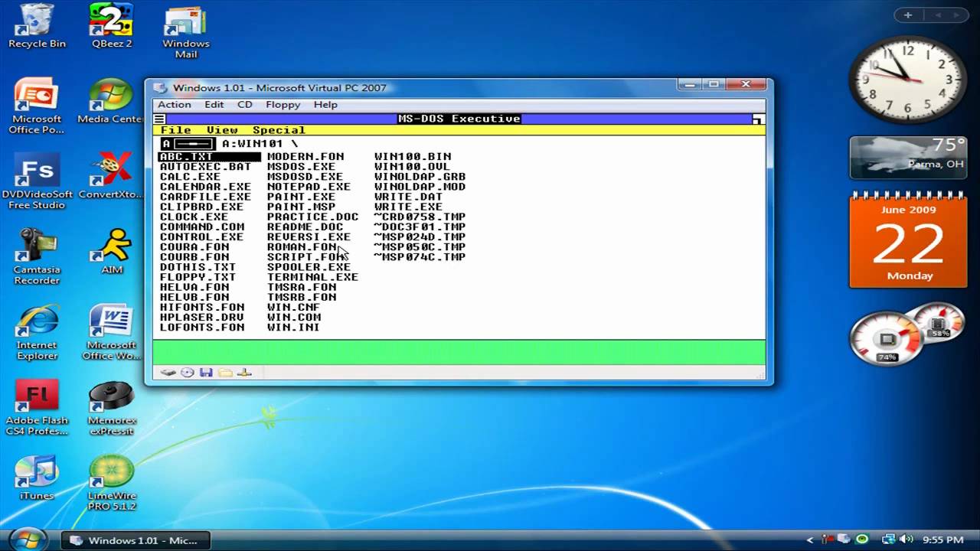Open Windows Mail desktop shortcut
Image resolution: width=980 pixels, height=551 pixels.
[186, 32]
